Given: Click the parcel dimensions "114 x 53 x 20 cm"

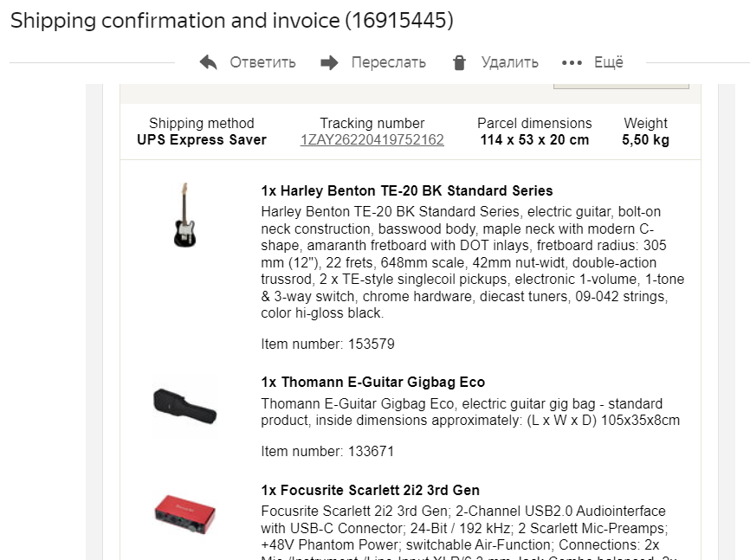Looking at the screenshot, I should coord(534,140).
